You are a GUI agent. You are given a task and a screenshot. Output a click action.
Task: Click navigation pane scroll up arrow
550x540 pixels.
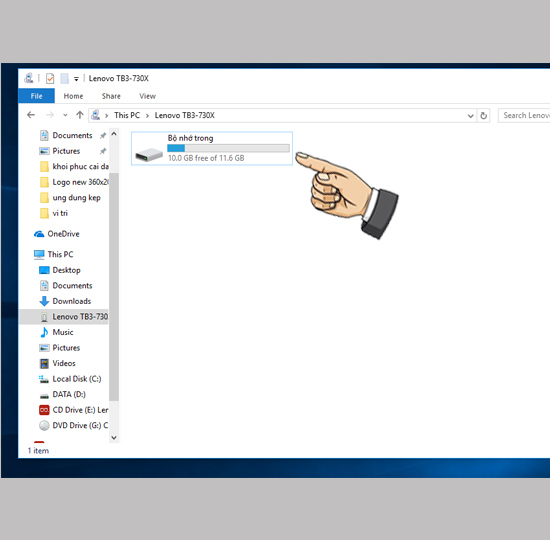point(114,134)
